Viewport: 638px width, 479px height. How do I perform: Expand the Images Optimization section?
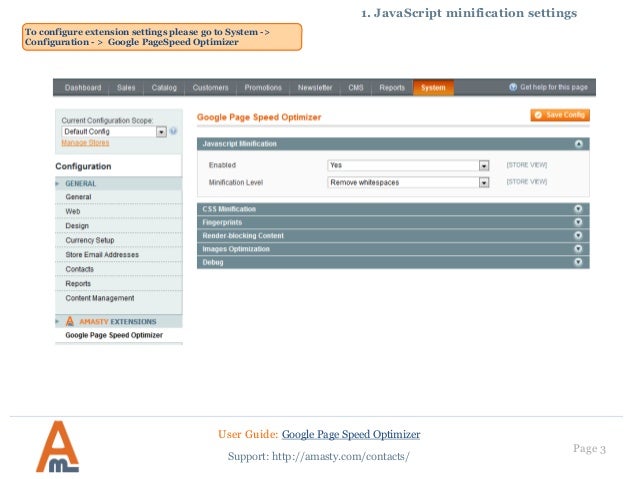[x=393, y=249]
